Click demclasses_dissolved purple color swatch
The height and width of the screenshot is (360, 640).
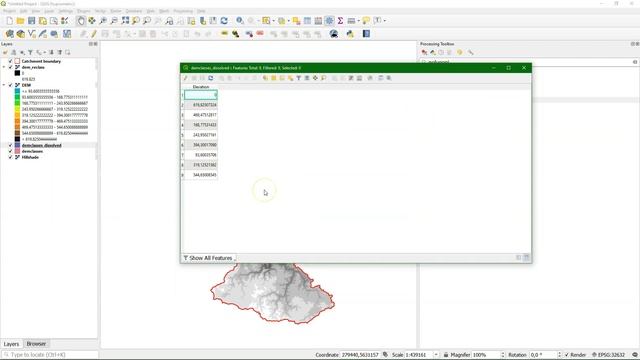click(x=17, y=145)
